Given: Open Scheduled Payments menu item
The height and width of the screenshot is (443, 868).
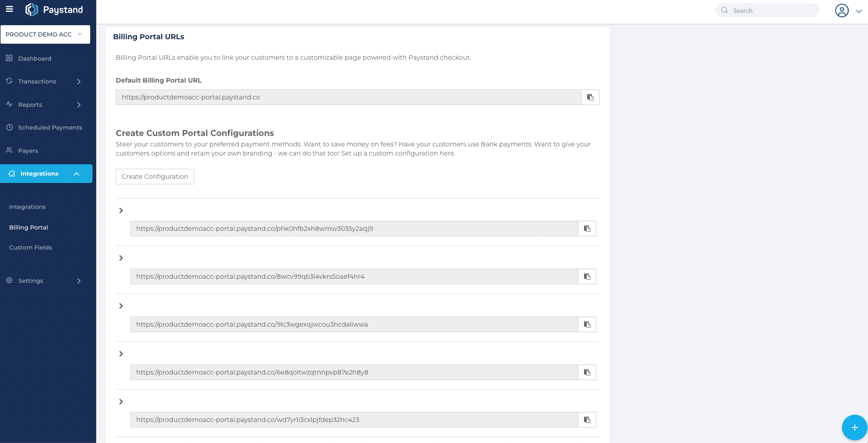Looking at the screenshot, I should tap(50, 127).
